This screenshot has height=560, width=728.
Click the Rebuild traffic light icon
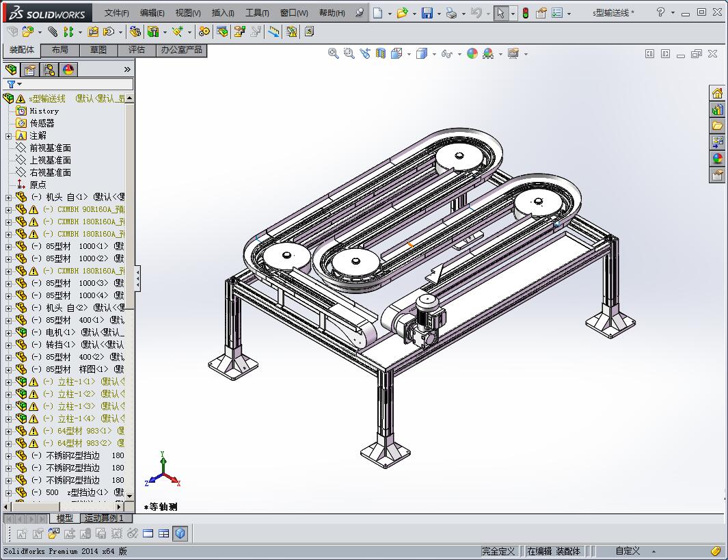526,13
